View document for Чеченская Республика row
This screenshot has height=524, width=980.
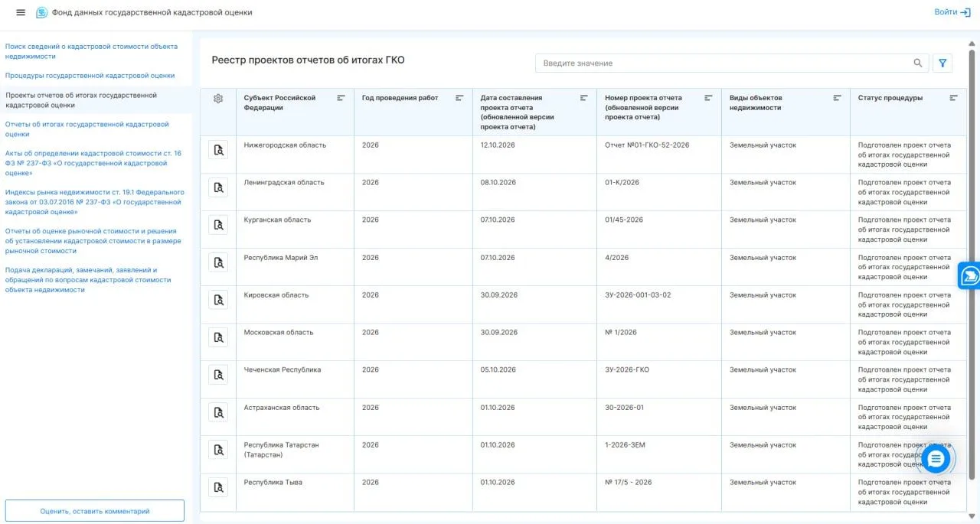point(218,375)
